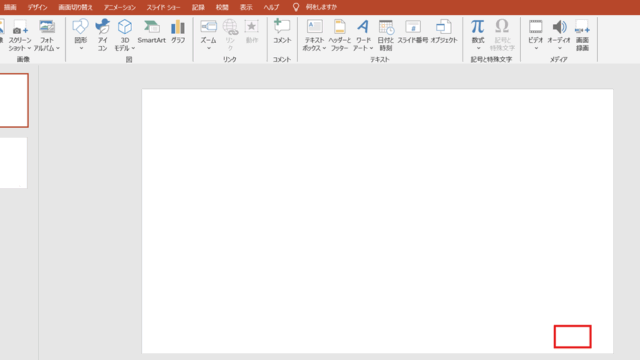Switch to the デザイン tab

click(x=38, y=7)
